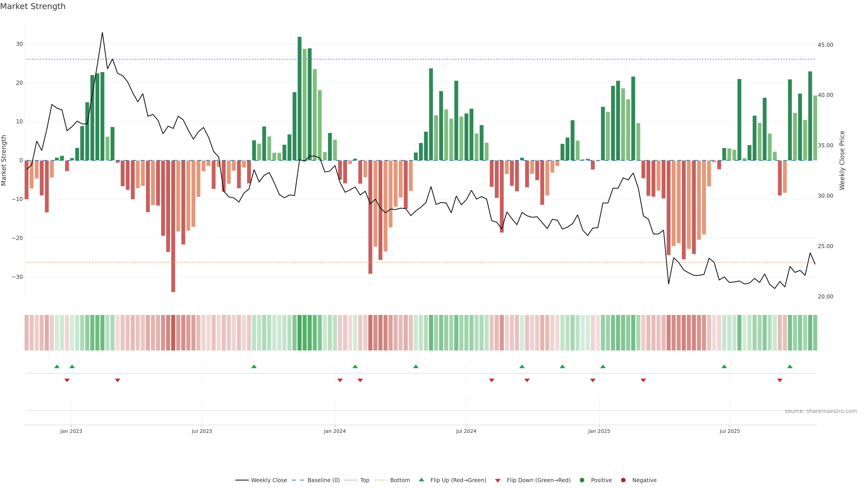Image resolution: width=868 pixels, height=488 pixels.
Task: Click the Jan 2024 x-axis label
Action: pos(335,431)
